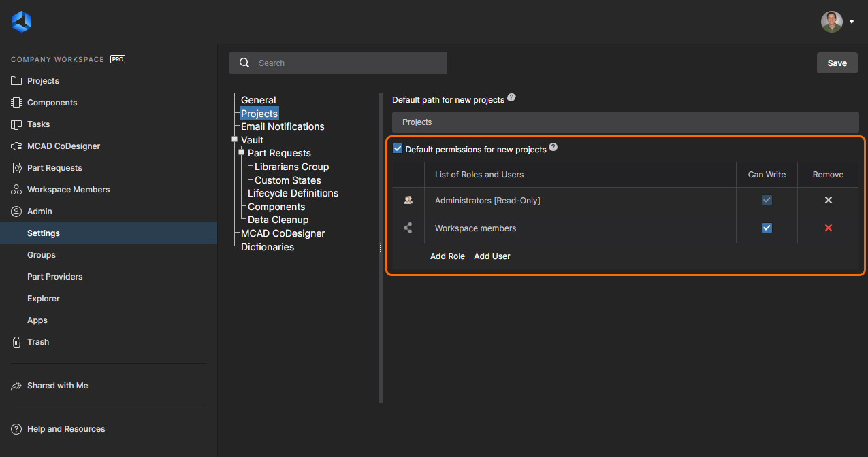The height and width of the screenshot is (457, 868).
Task: Click the Add Role link
Action: tap(447, 256)
